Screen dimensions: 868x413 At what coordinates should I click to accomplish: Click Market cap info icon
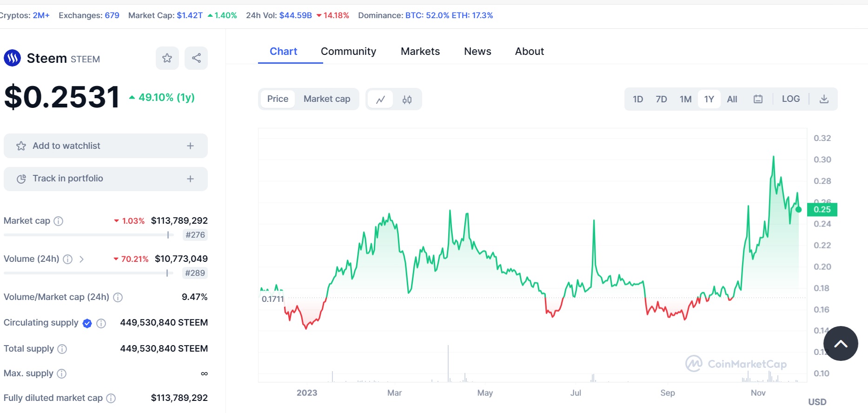tap(59, 221)
